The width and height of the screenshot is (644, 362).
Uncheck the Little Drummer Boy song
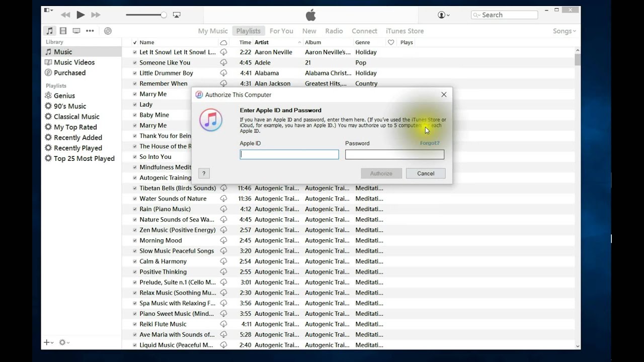click(135, 73)
